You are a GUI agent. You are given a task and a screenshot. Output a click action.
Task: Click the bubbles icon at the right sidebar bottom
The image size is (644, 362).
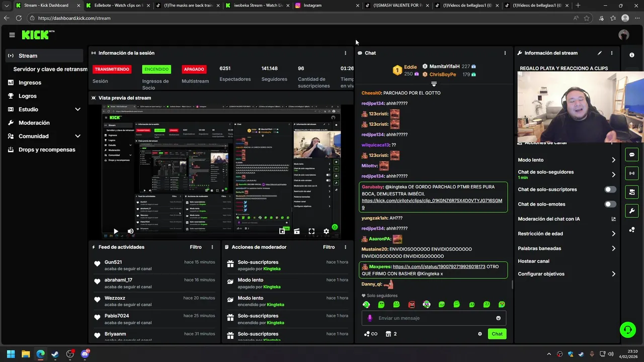[x=632, y=230]
